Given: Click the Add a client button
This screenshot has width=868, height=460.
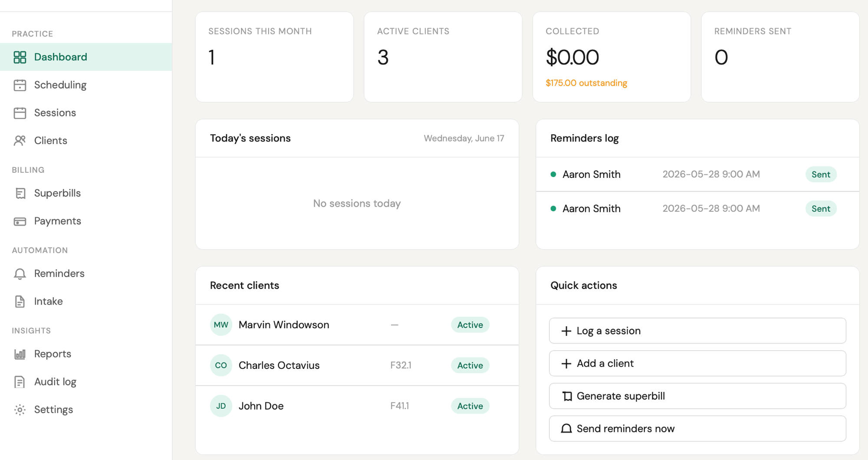Looking at the screenshot, I should tap(697, 363).
